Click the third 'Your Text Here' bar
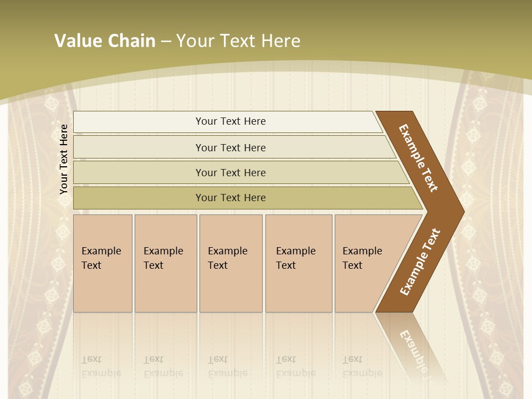The image size is (532, 399). coord(241,172)
